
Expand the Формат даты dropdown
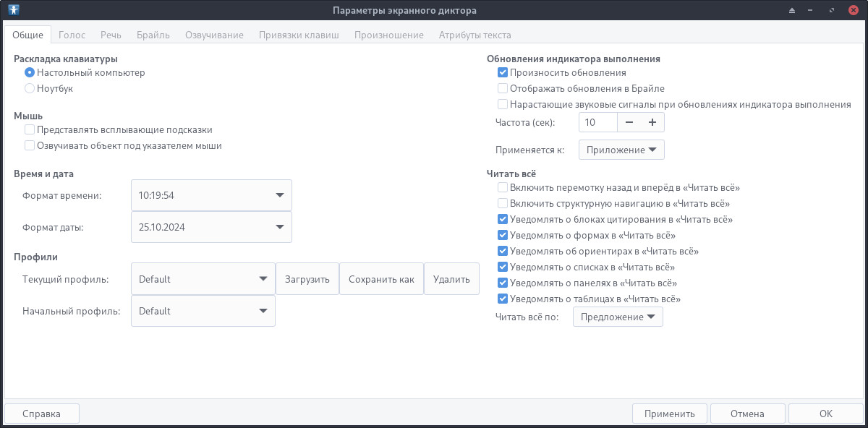pos(211,227)
